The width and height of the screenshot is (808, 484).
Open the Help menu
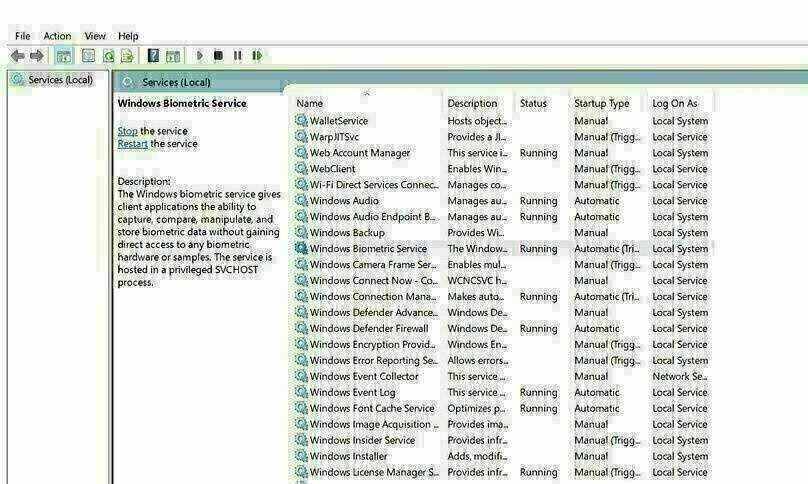pos(128,36)
